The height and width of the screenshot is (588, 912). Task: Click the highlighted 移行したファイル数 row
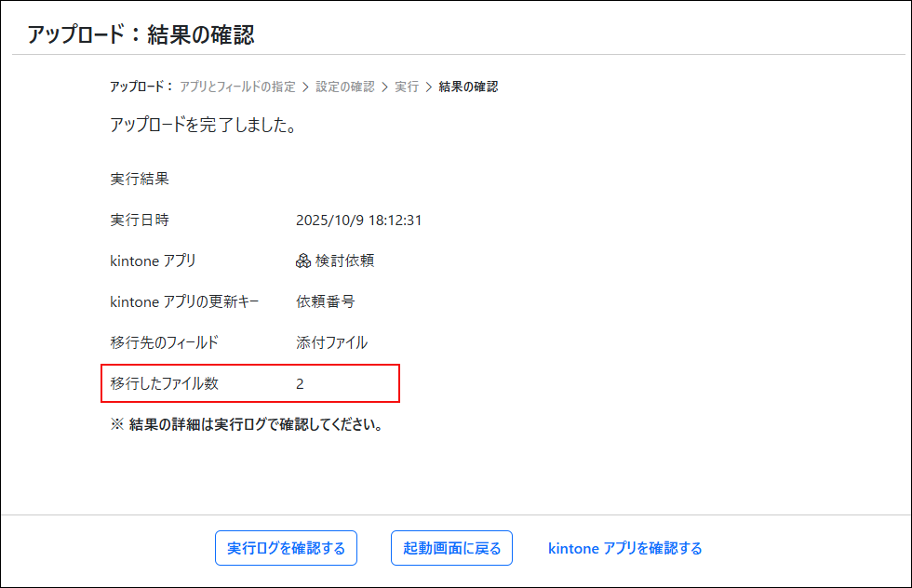pyautogui.click(x=249, y=382)
